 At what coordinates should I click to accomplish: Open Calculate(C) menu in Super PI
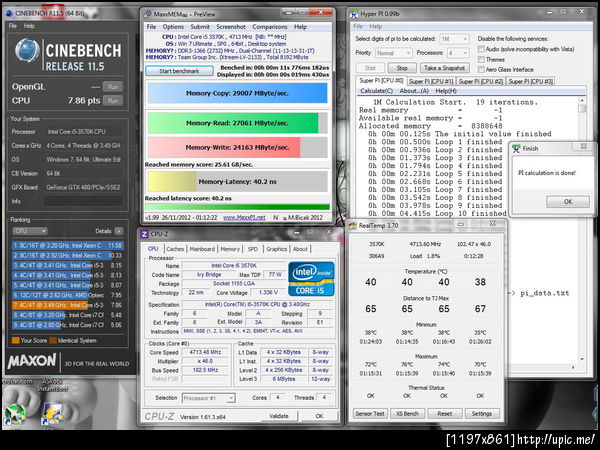377,91
